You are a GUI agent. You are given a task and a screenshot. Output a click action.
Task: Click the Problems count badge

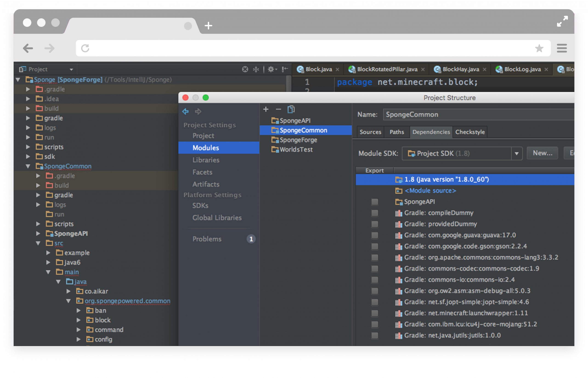coord(251,239)
